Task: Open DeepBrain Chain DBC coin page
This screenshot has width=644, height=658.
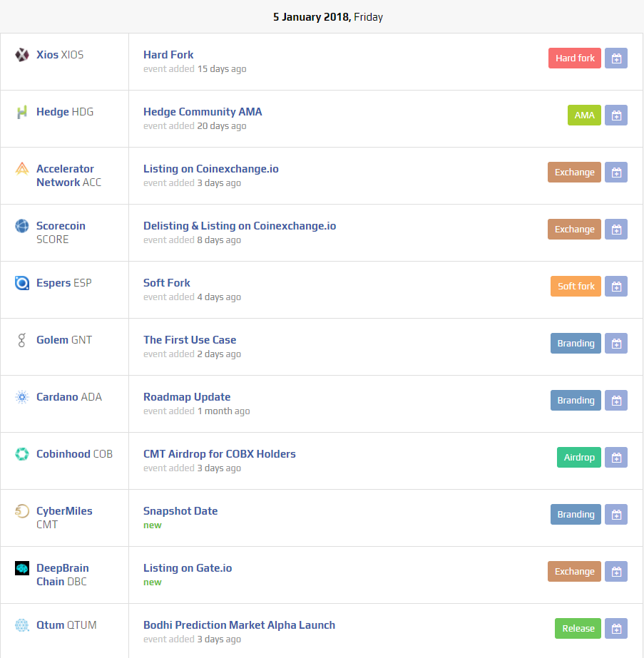Action: [63, 575]
